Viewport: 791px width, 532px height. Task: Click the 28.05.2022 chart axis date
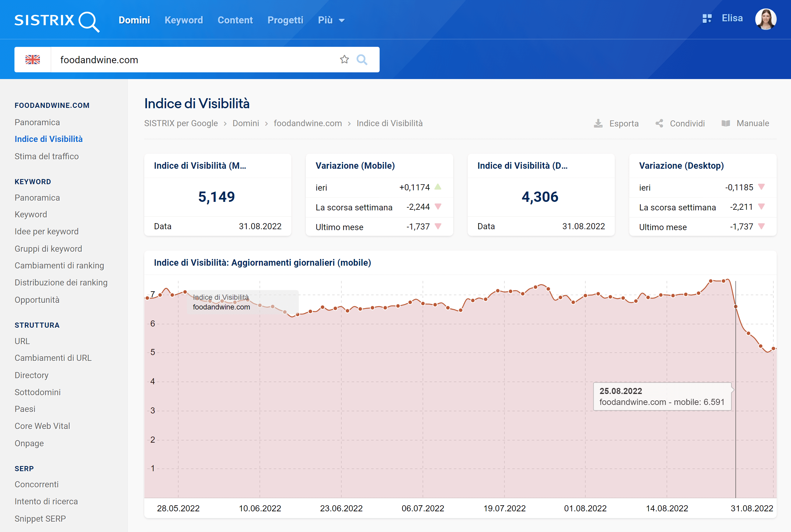pos(178,508)
